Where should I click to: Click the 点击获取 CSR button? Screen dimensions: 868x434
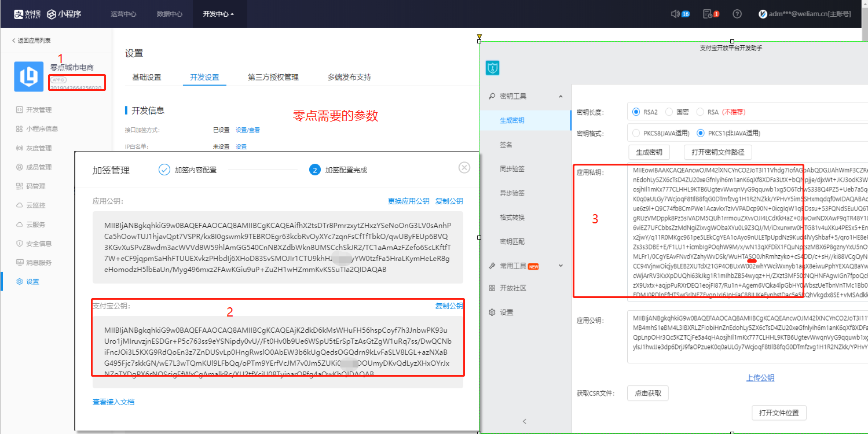(648, 393)
